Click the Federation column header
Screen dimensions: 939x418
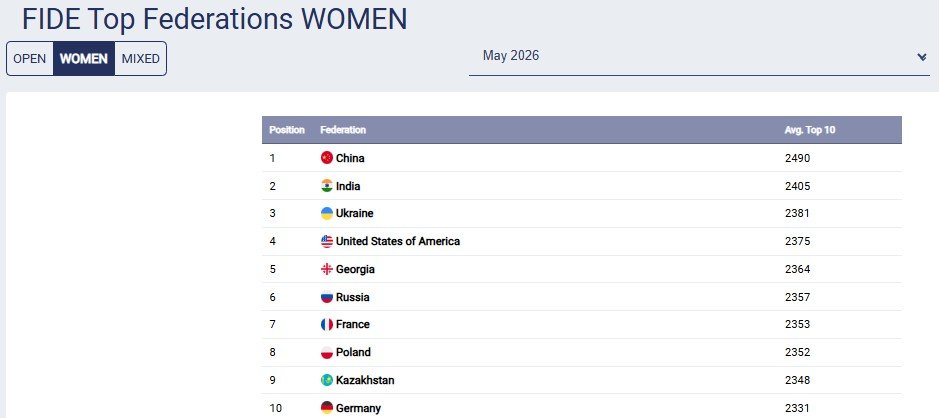coord(343,130)
